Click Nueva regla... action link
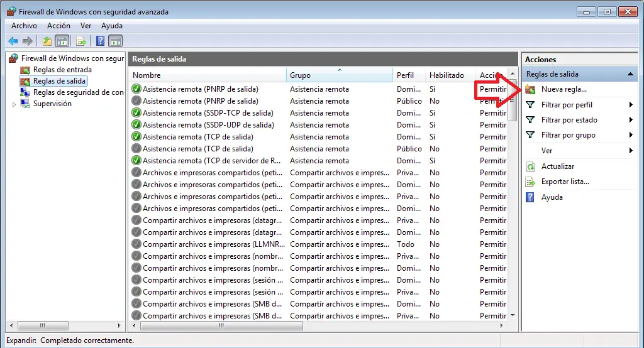Viewport: 644px width, 348px height. pyautogui.click(x=564, y=89)
